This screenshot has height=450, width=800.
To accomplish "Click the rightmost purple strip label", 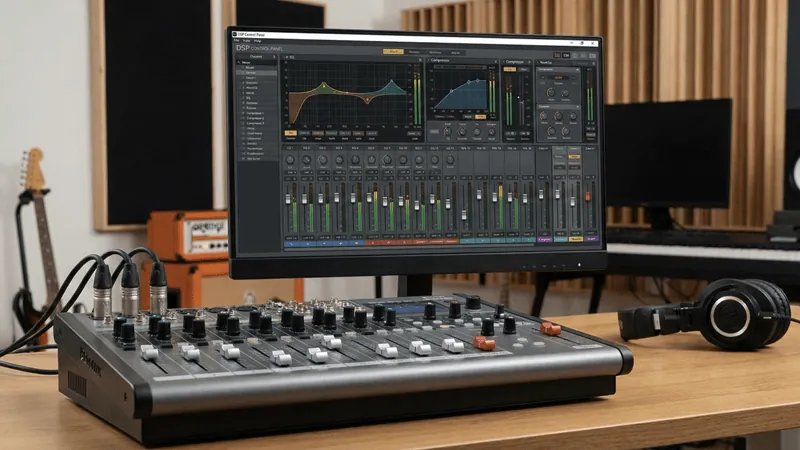I will click(x=592, y=238).
